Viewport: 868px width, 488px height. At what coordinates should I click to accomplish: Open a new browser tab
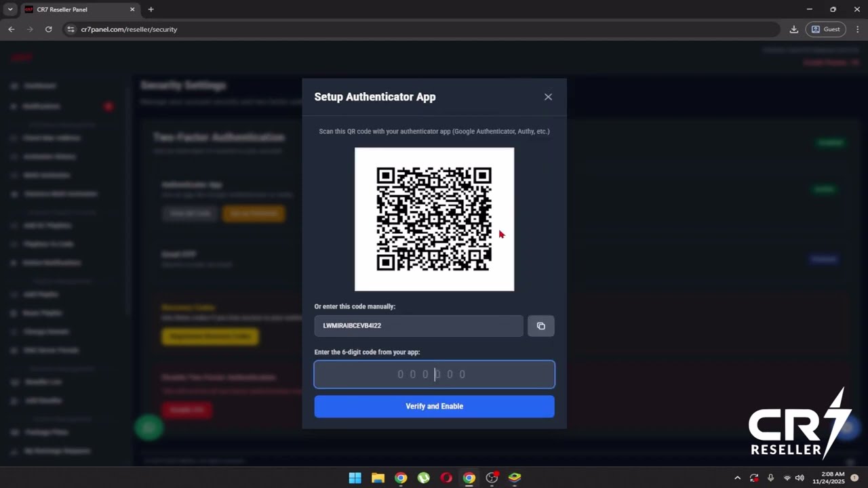click(151, 9)
